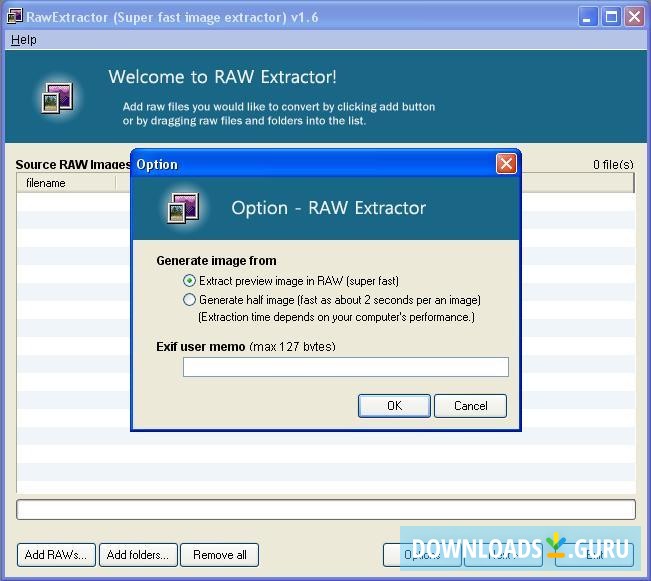Click the RAW Extractor logo in Option dialog
Screen dimensions: 651x581
[183, 208]
